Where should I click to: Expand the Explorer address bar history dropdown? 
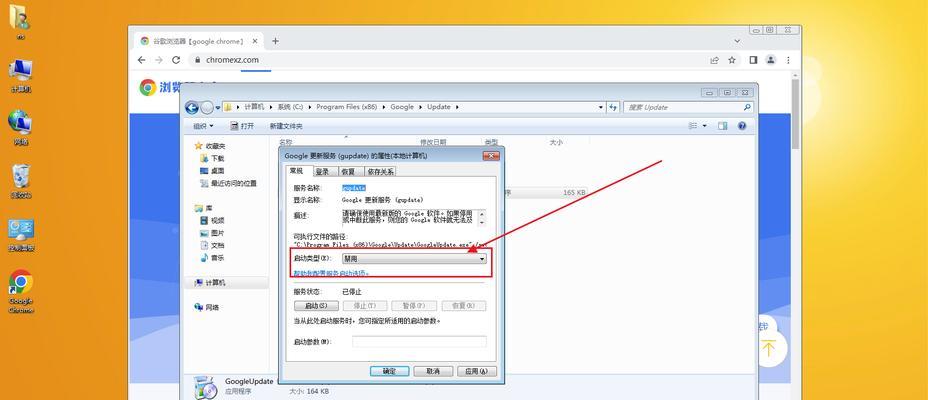(601, 107)
